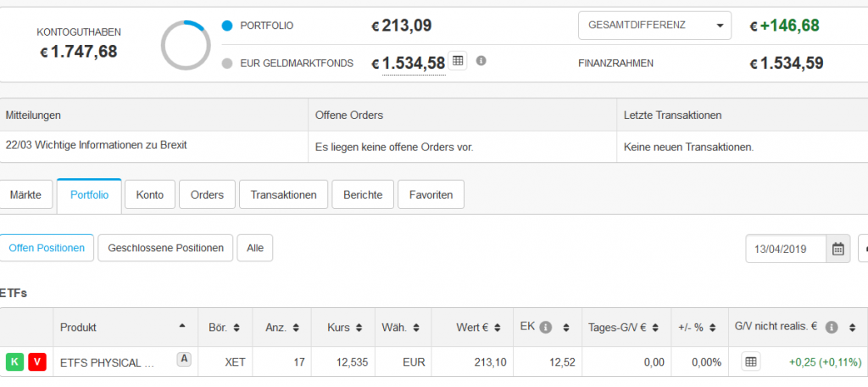Select the Alle positions filter
The height and width of the screenshot is (387, 868).
pyautogui.click(x=255, y=248)
